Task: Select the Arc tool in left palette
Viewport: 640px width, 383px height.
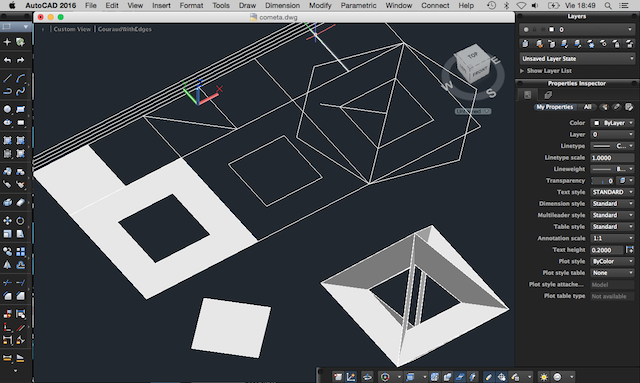Action: point(20,78)
